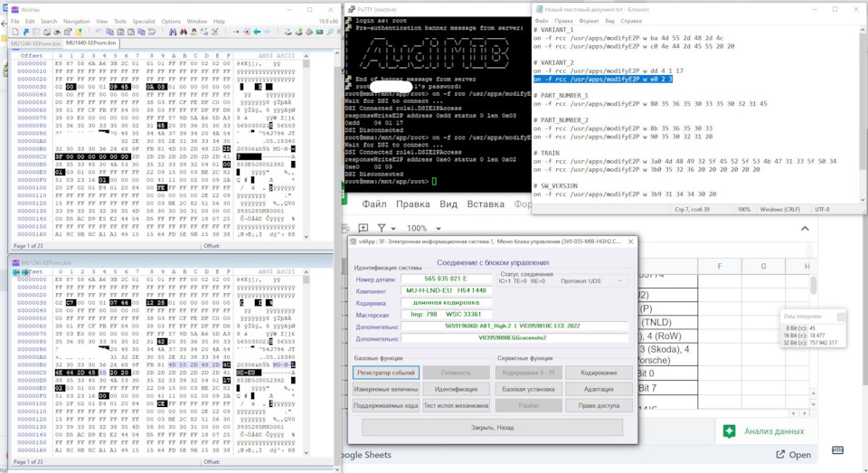Click the Номер детали field 565 035 021 E
868x473 pixels.
click(446, 279)
